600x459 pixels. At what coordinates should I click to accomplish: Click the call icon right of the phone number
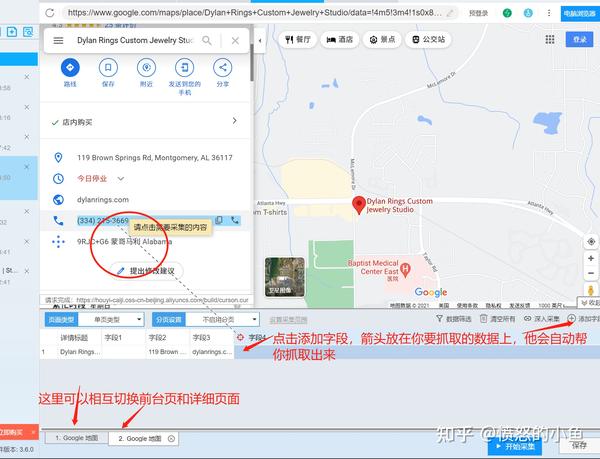[x=235, y=220]
